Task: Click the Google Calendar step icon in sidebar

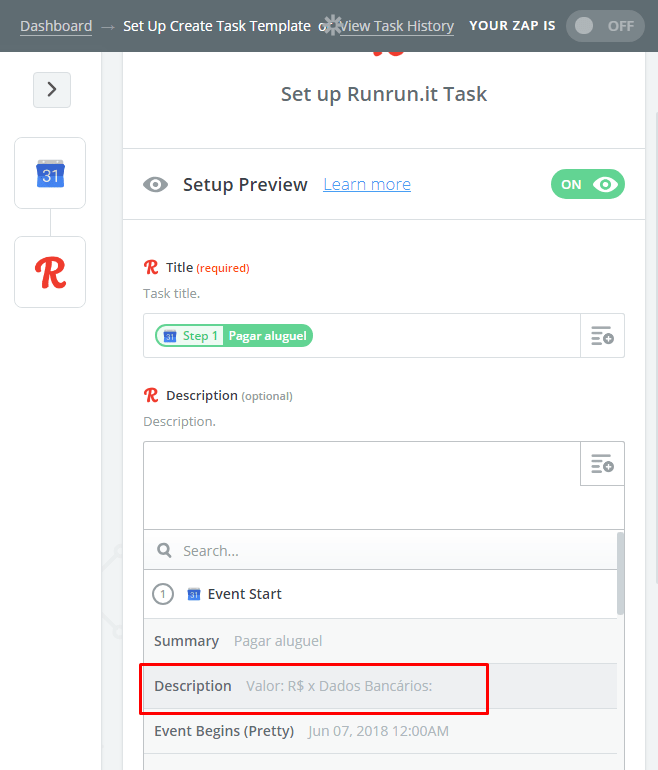Action: (x=50, y=173)
